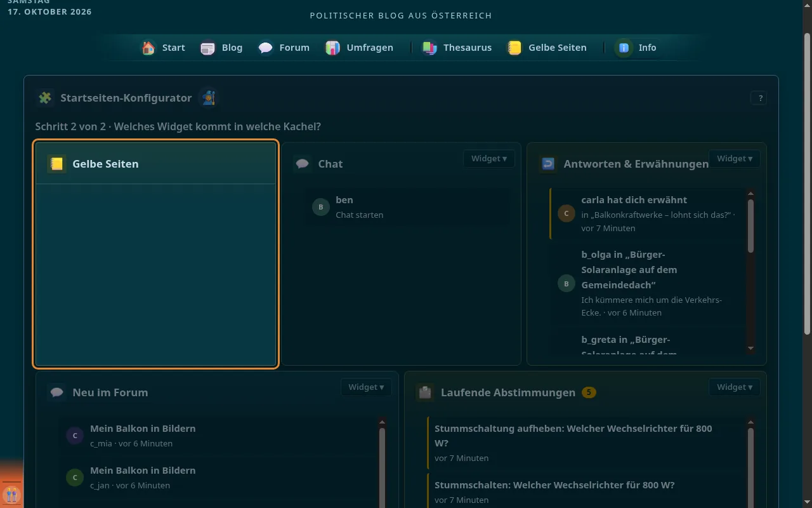Open Stummschaltung aufheben vote entry
The image size is (812, 508).
point(586,443)
